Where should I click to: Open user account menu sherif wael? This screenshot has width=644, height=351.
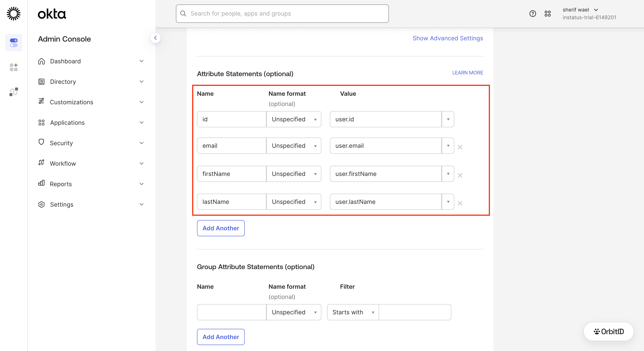[x=581, y=10]
